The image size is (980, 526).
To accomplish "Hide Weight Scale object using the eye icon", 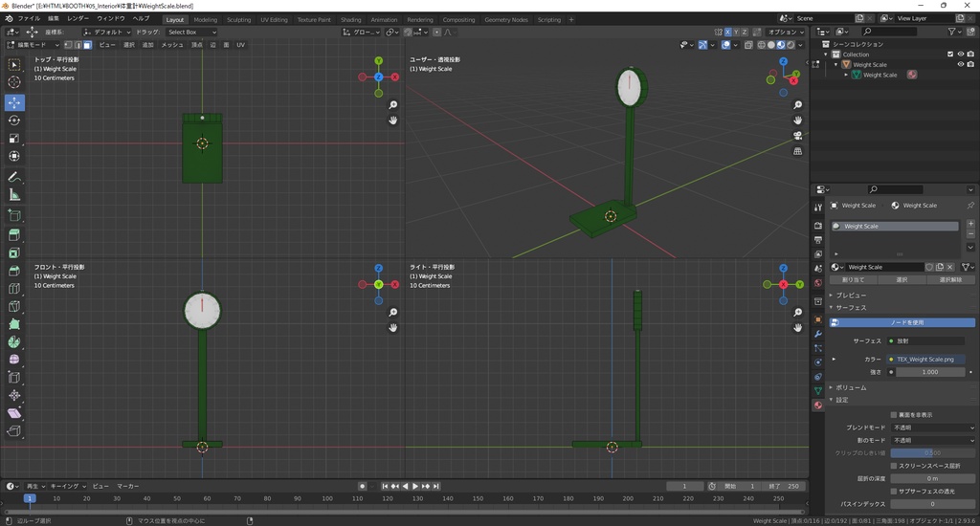I will (x=961, y=65).
